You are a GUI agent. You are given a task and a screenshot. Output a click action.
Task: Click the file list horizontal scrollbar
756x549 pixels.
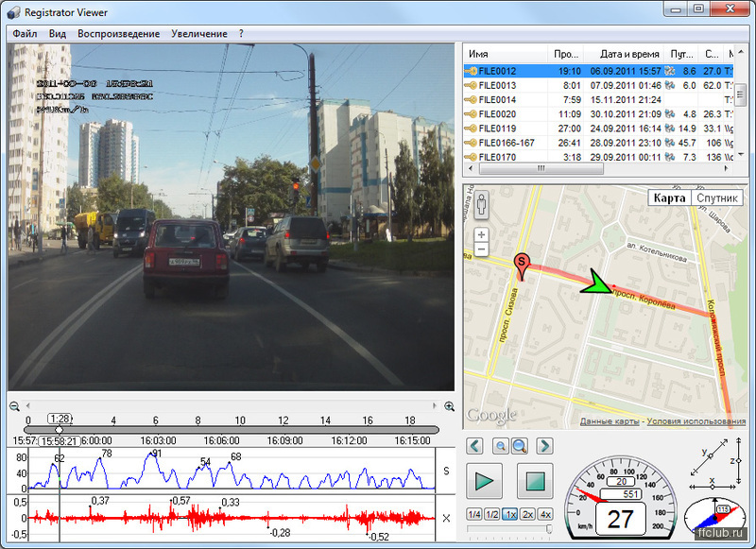tap(541, 168)
